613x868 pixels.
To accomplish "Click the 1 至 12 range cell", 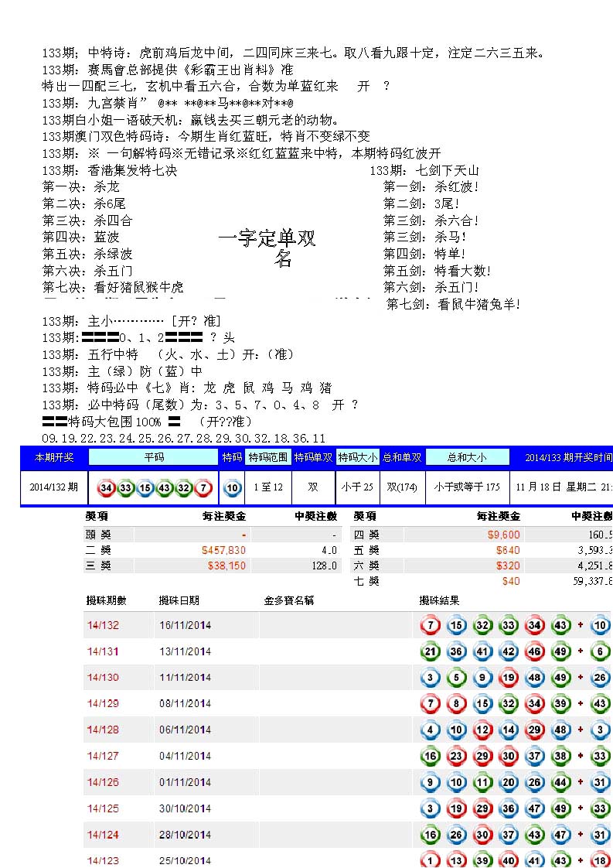I will tap(268, 487).
